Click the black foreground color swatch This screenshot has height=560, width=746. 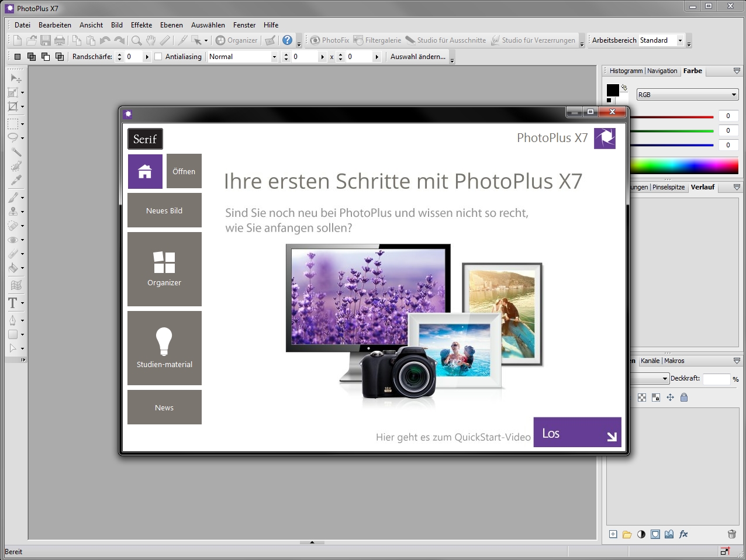[x=612, y=90]
